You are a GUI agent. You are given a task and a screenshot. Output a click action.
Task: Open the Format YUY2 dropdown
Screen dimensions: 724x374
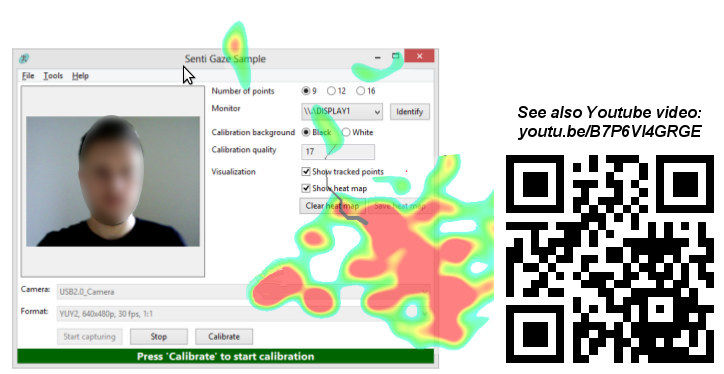(243, 314)
